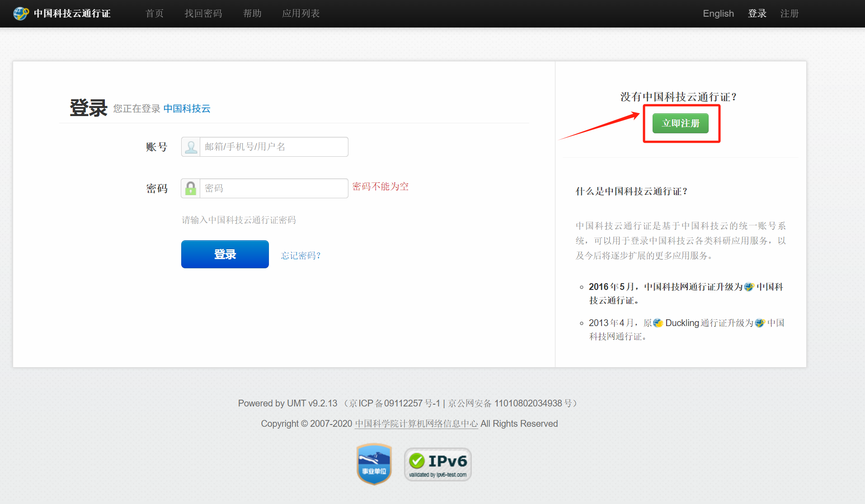Open the 首页 nav item
This screenshot has height=504, width=865.
click(x=155, y=14)
